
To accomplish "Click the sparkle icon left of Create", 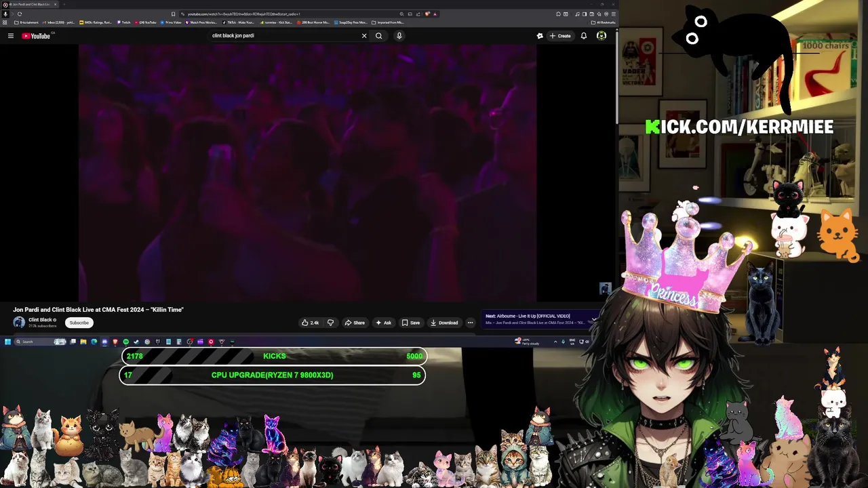I will (540, 36).
